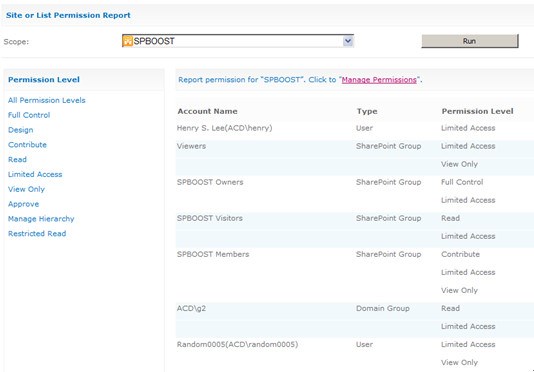
Task: Open the Scope dropdown arrow
Action: click(x=348, y=41)
